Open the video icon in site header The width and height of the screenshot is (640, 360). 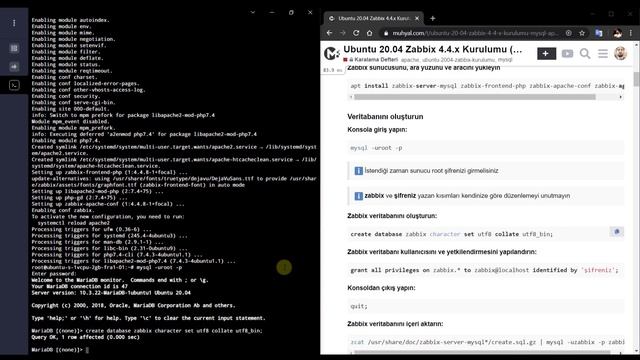click(x=567, y=53)
